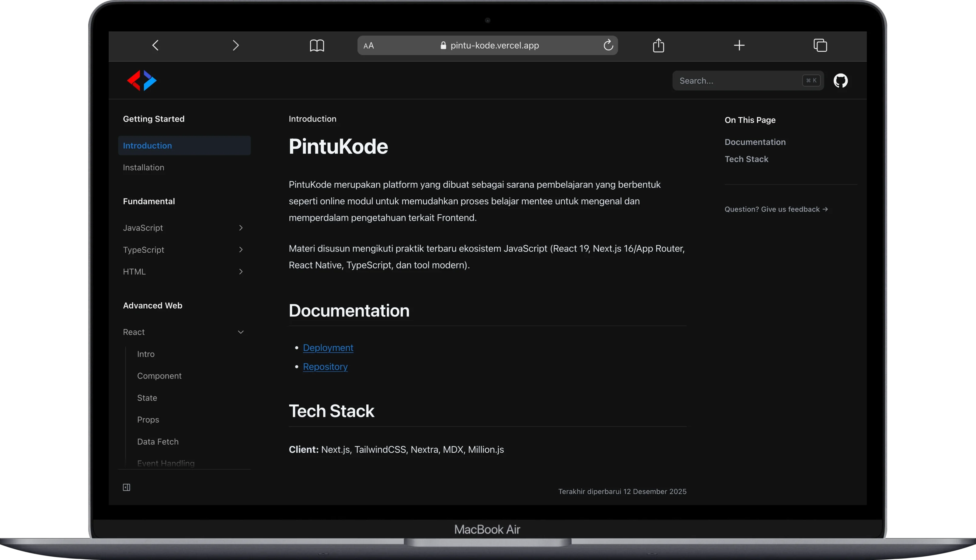This screenshot has height=560, width=976.
Task: Open the GitHub repository icon
Action: [841, 81]
